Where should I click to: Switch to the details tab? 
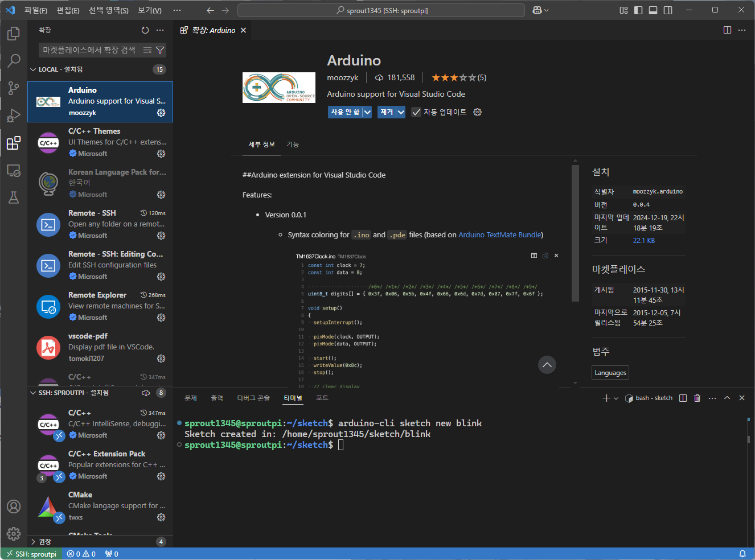pyautogui.click(x=262, y=145)
